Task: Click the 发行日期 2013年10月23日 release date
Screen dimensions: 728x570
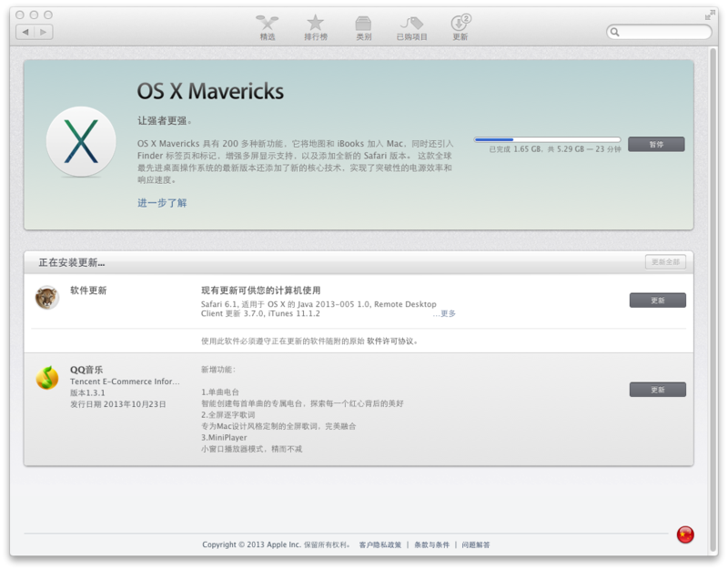Action: [118, 404]
